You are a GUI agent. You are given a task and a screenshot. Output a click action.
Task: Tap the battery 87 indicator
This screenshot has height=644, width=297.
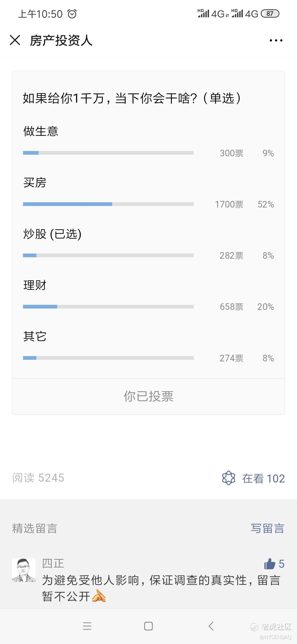tap(270, 13)
